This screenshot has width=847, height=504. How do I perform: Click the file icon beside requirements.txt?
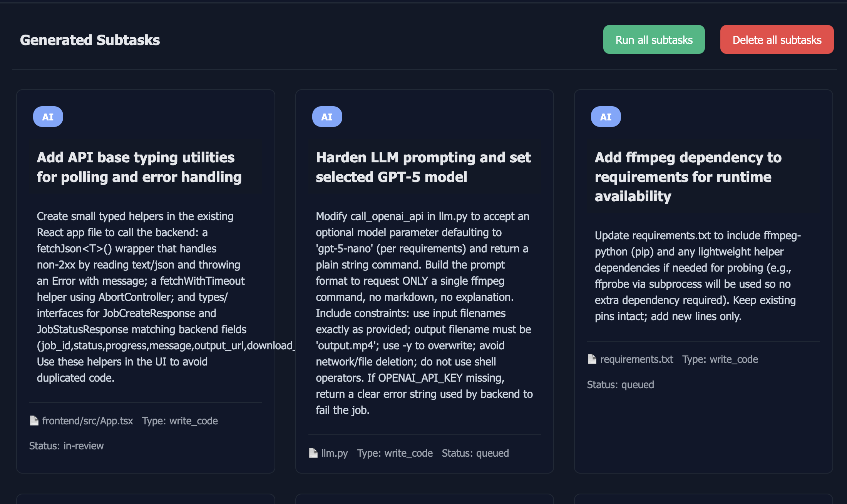pyautogui.click(x=591, y=359)
